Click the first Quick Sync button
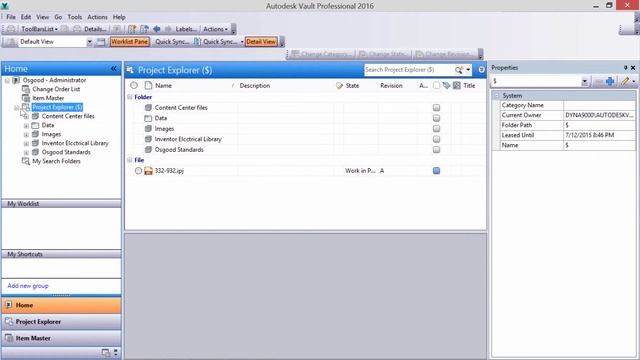Viewport: 640px width, 360px height. [x=172, y=42]
